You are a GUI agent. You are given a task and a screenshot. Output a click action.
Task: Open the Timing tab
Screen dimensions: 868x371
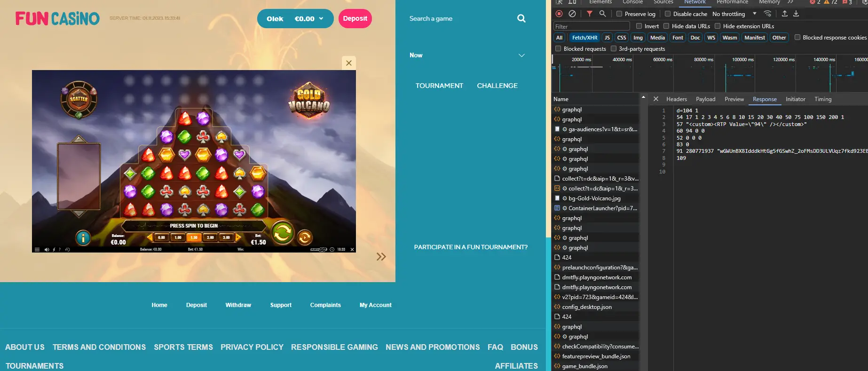[823, 99]
